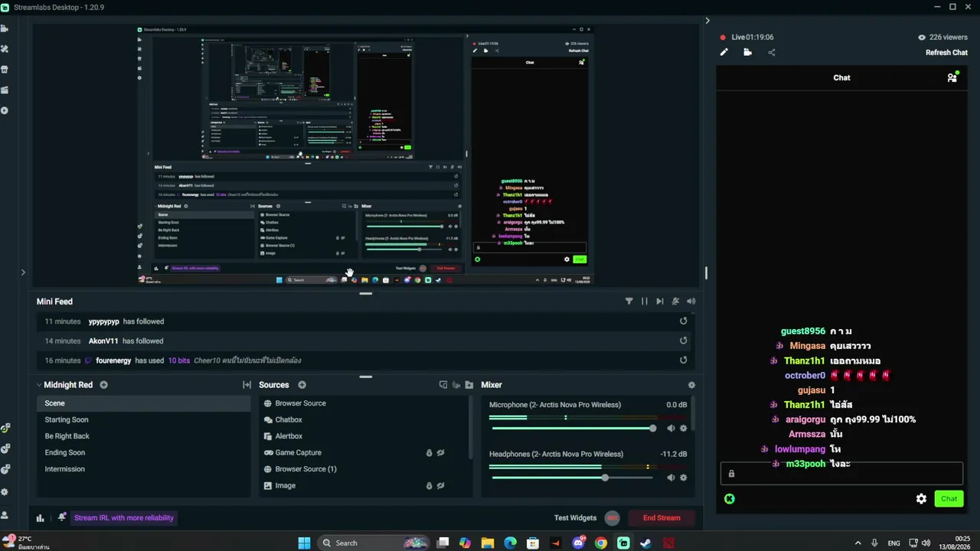Open Settings gear in left navigation sidebar
The image size is (980, 551).
click(5, 492)
